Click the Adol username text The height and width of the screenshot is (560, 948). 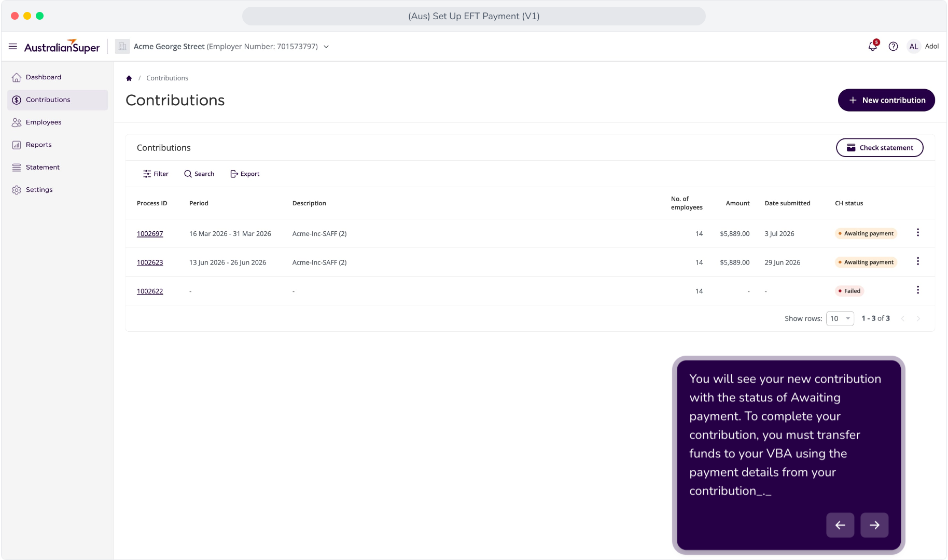point(932,47)
